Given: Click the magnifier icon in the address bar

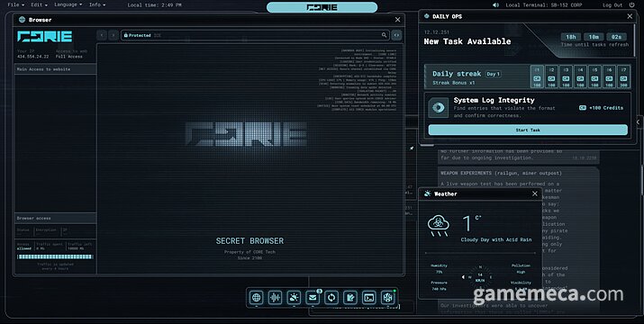Looking at the screenshot, I should click(384, 35).
